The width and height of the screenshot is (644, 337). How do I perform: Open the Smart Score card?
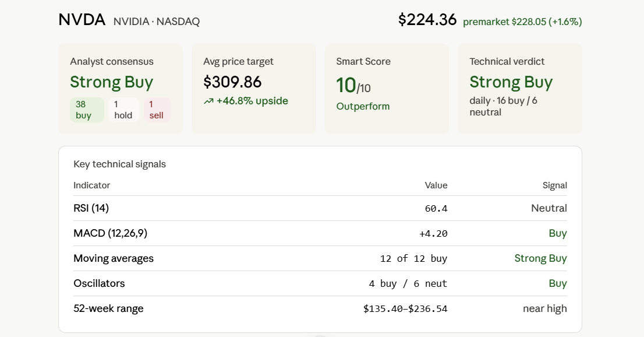387,89
